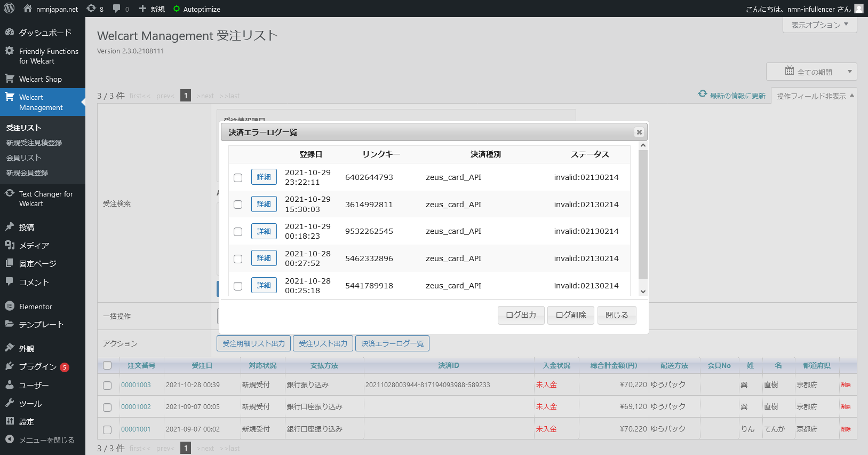This screenshot has height=455, width=868.
Task: Open 受注リスト submenu item
Action: pyautogui.click(x=23, y=128)
